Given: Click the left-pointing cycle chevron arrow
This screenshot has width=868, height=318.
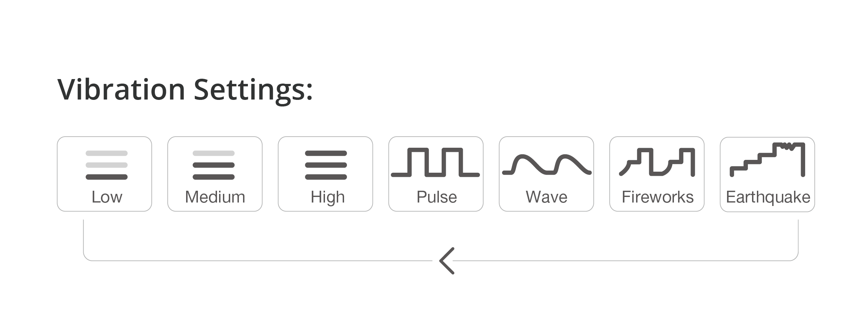Looking at the screenshot, I should 446,261.
